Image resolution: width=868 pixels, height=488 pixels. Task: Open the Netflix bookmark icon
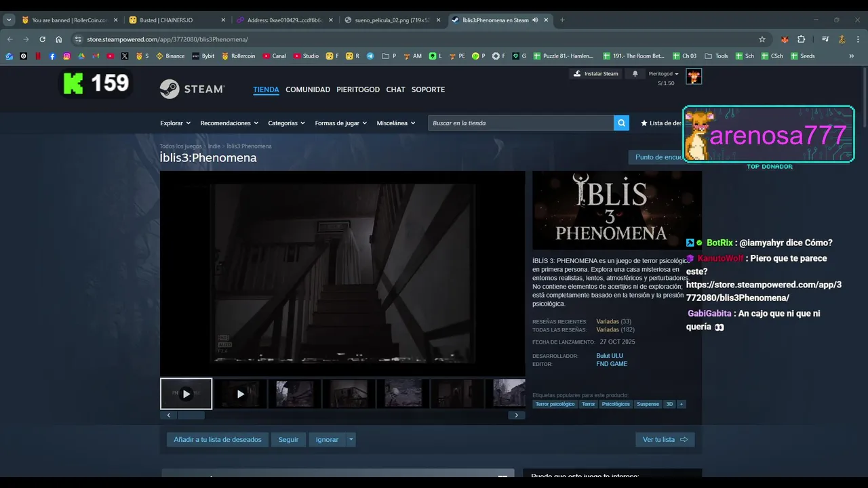click(38, 56)
